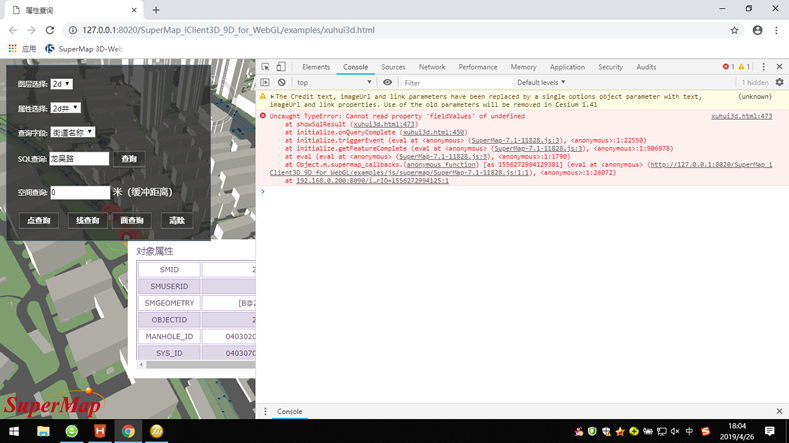Click the 线查询 button
Image resolution: width=789 pixels, height=443 pixels.
[x=88, y=220]
